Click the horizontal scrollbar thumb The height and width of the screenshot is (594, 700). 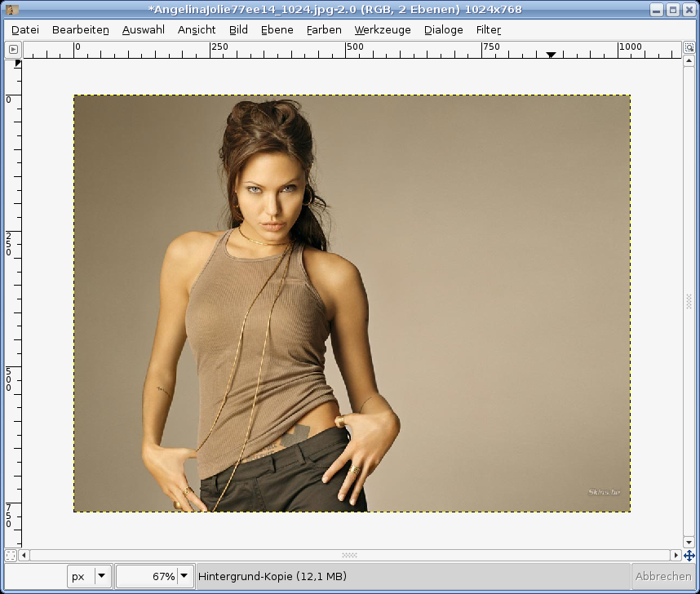[x=349, y=555]
